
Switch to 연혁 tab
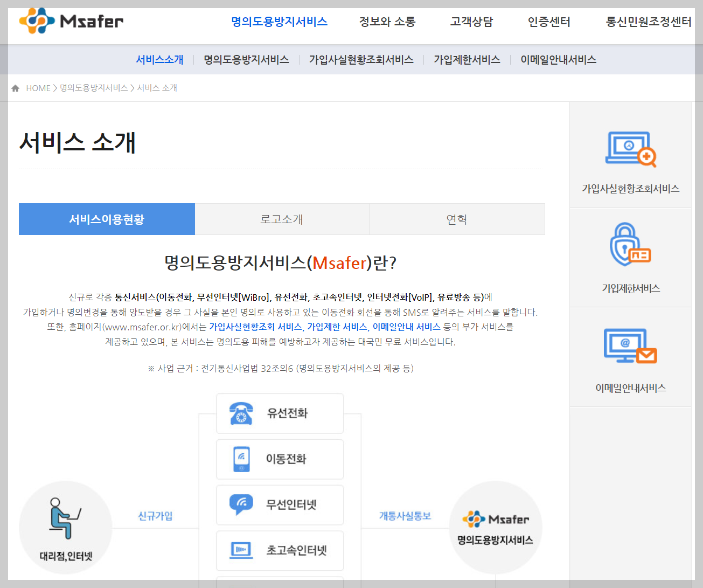pos(457,219)
